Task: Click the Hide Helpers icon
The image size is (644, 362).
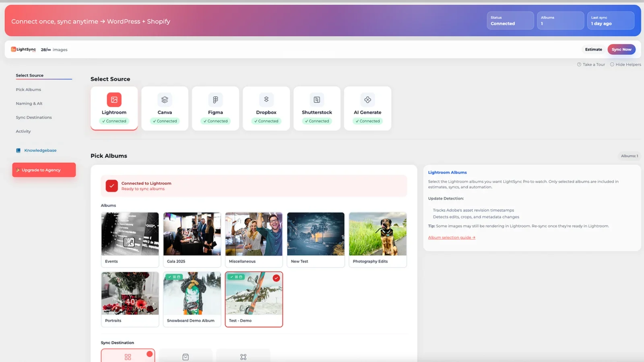Action: [612, 64]
